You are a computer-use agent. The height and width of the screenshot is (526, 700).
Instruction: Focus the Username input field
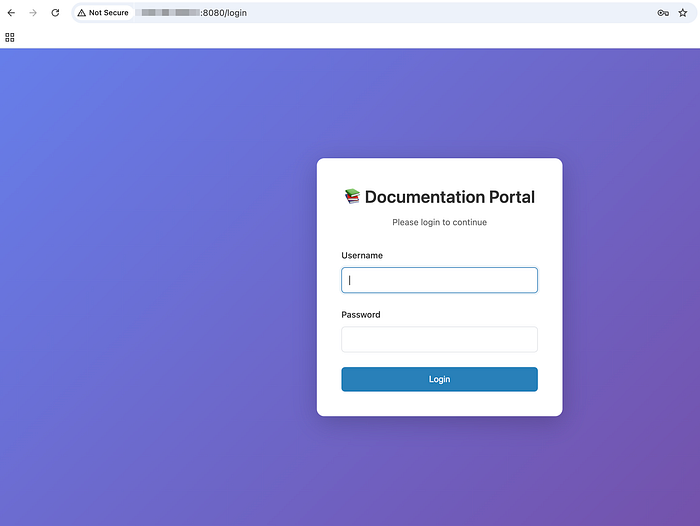[x=439, y=280]
